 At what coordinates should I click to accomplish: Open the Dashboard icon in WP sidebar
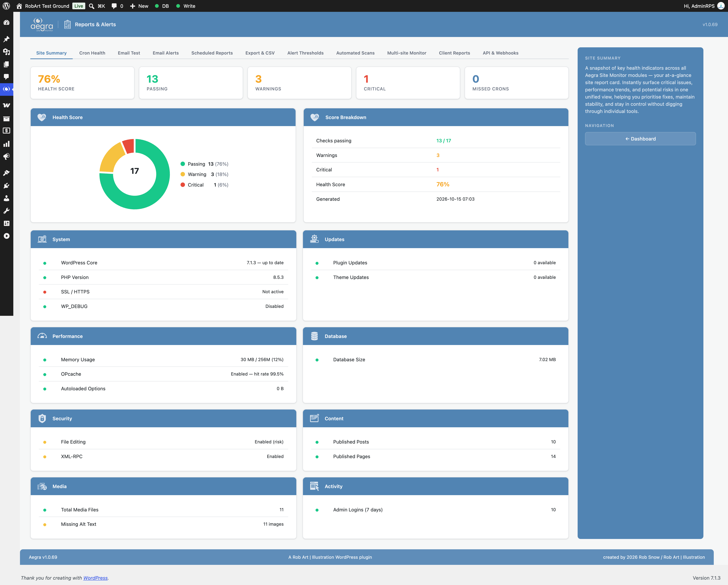(x=6, y=23)
